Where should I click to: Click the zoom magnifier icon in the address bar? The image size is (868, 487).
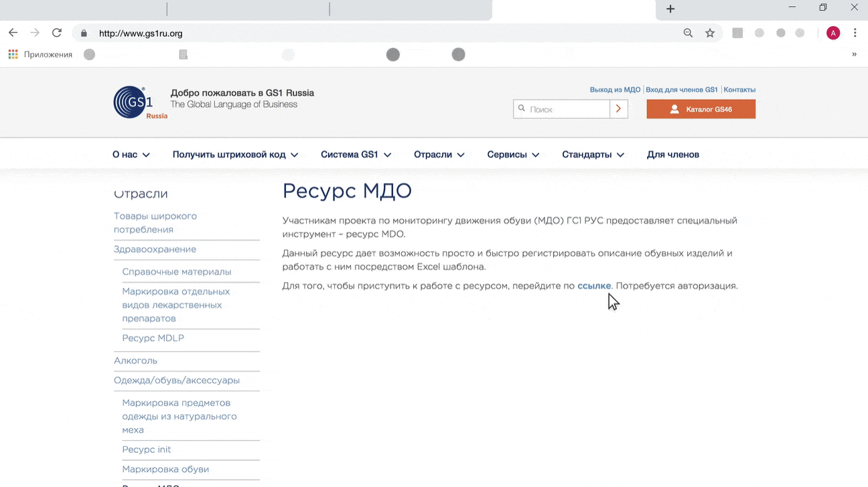click(688, 33)
